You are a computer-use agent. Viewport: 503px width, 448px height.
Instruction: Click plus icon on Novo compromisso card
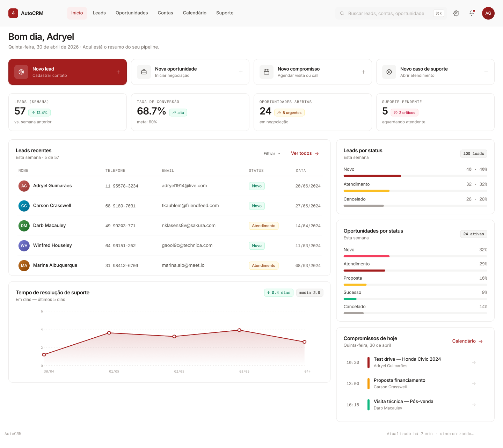[x=363, y=72]
